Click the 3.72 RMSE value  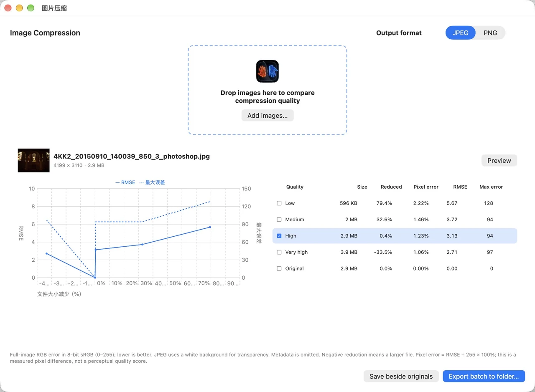tap(452, 220)
